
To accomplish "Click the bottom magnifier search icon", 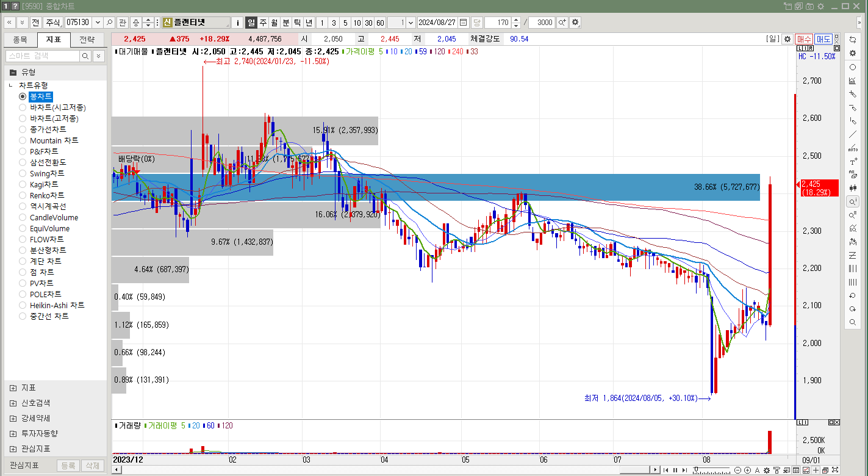I will tap(853, 322).
